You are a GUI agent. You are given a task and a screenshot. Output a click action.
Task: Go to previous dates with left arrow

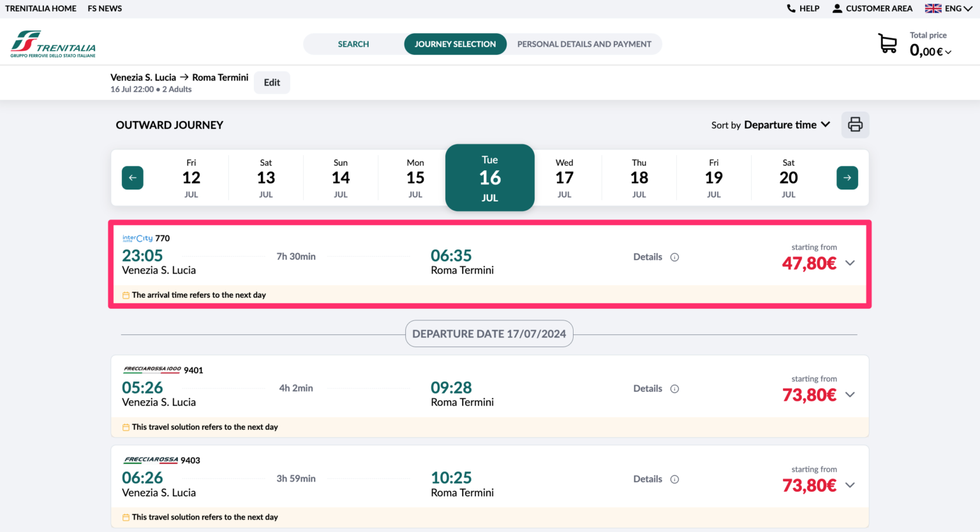[133, 177]
